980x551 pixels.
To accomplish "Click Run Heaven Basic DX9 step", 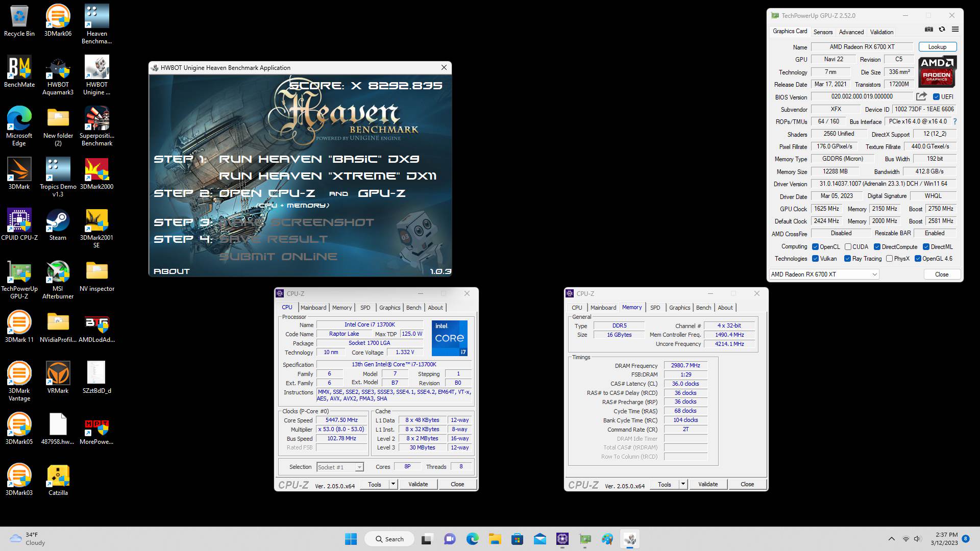I will tap(319, 159).
